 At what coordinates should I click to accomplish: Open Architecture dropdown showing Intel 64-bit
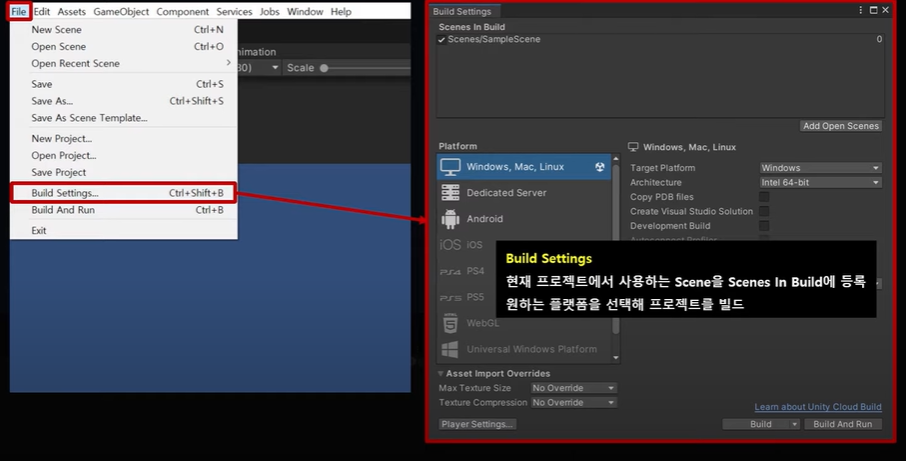coord(820,183)
